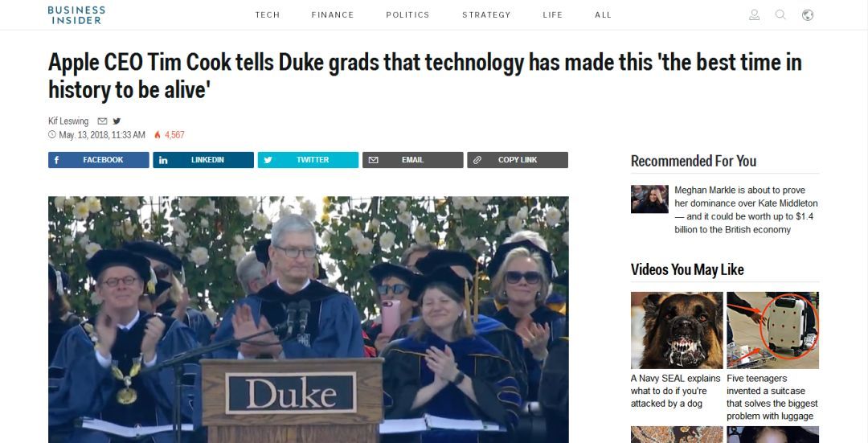Screen dimensions: 868x443
Task: Click the author's email envelope icon
Action: tap(102, 121)
